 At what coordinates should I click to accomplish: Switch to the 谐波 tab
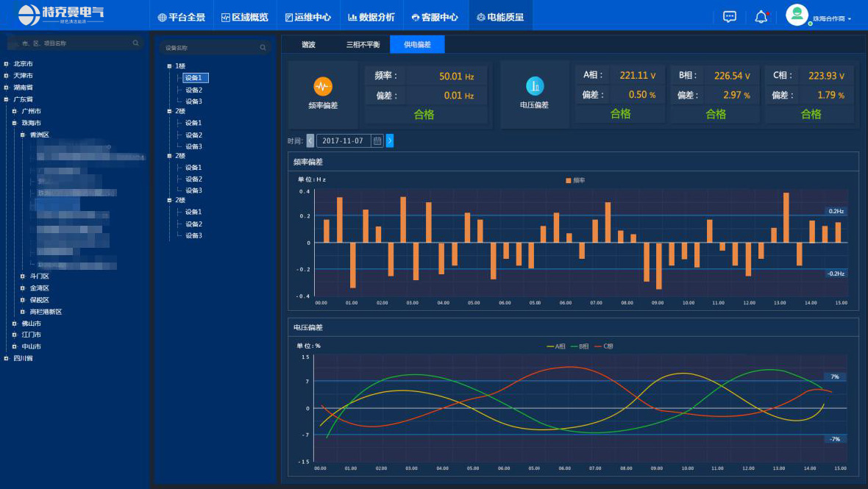pyautogui.click(x=308, y=45)
